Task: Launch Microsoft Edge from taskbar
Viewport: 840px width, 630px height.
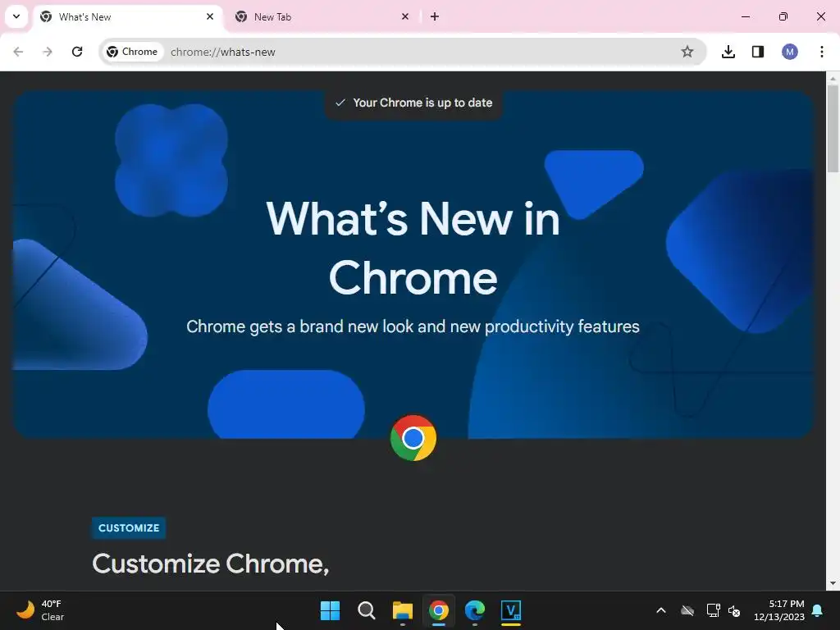Action: click(475, 609)
